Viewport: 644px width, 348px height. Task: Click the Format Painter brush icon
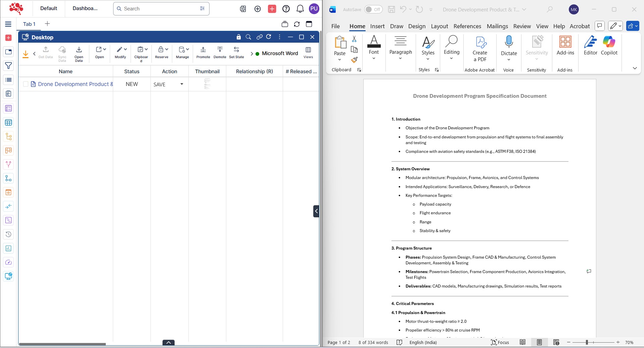[x=354, y=60]
